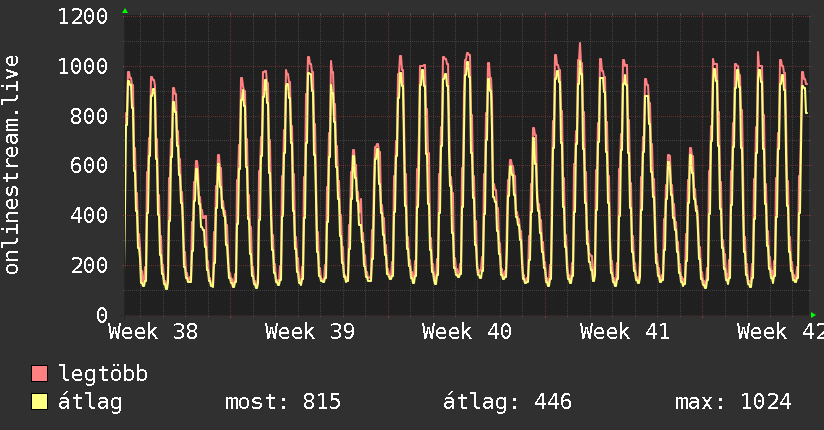Select the átlag legend label beside yellow swatch
Image resolution: width=824 pixels, height=430 pixels.
pos(90,402)
